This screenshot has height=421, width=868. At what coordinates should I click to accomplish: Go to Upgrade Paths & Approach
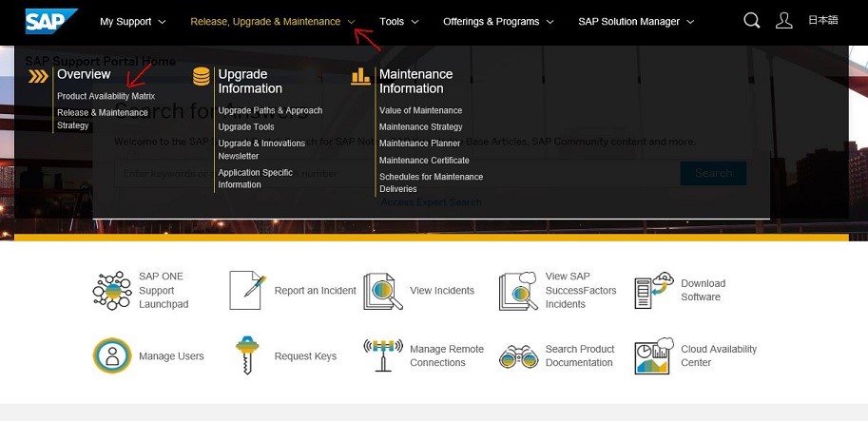coord(270,110)
